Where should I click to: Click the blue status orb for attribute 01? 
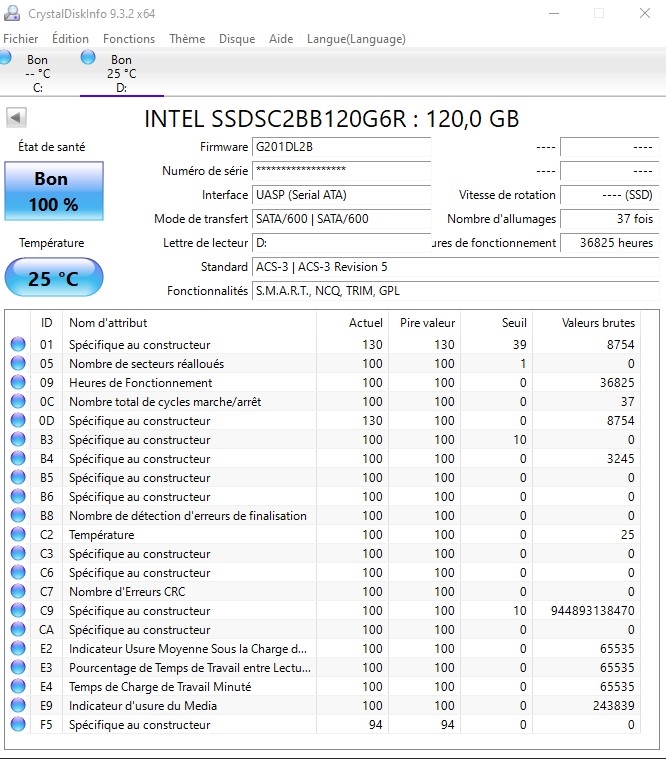(x=18, y=345)
